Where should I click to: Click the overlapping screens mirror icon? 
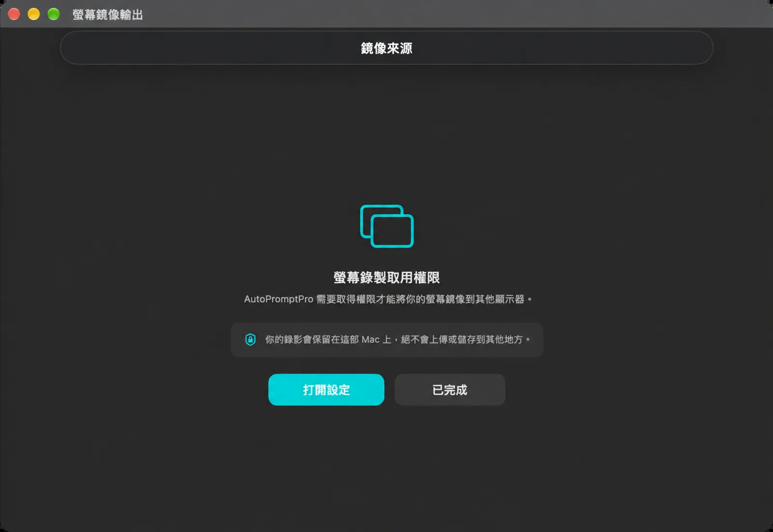(x=387, y=226)
